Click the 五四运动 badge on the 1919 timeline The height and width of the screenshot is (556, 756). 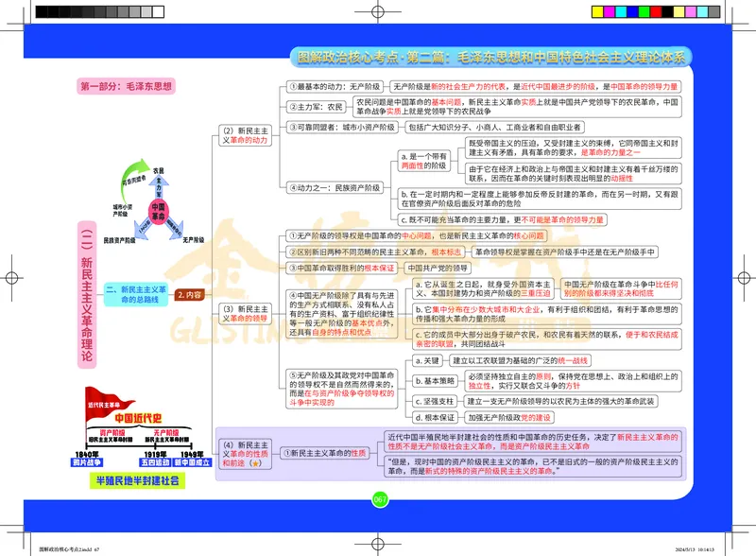155,461
